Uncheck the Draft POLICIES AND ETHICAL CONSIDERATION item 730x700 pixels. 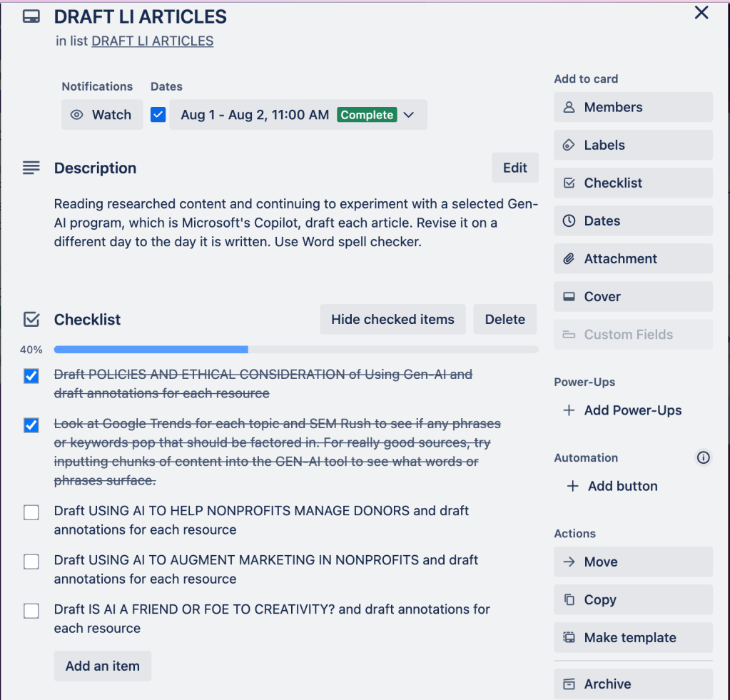(x=31, y=376)
